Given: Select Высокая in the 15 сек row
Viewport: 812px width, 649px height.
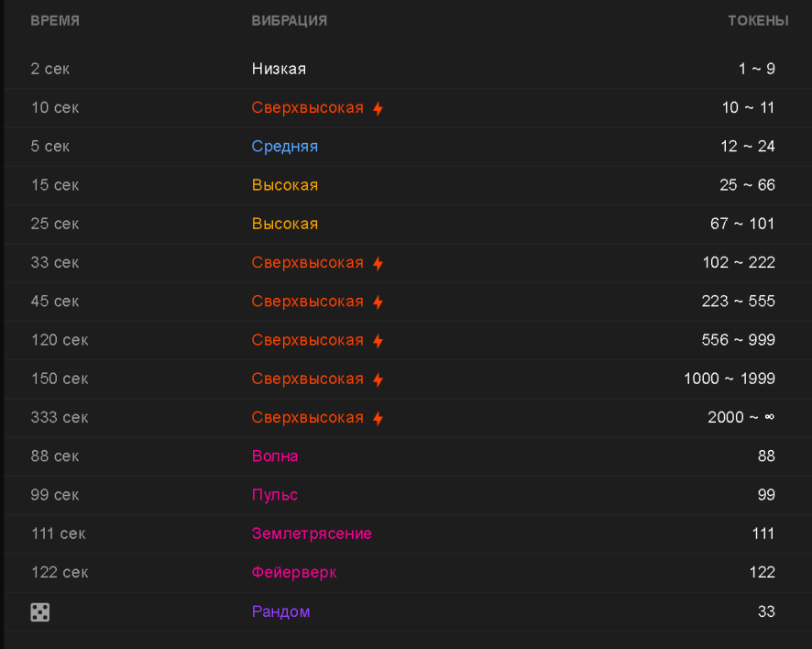Looking at the screenshot, I should tap(285, 185).
